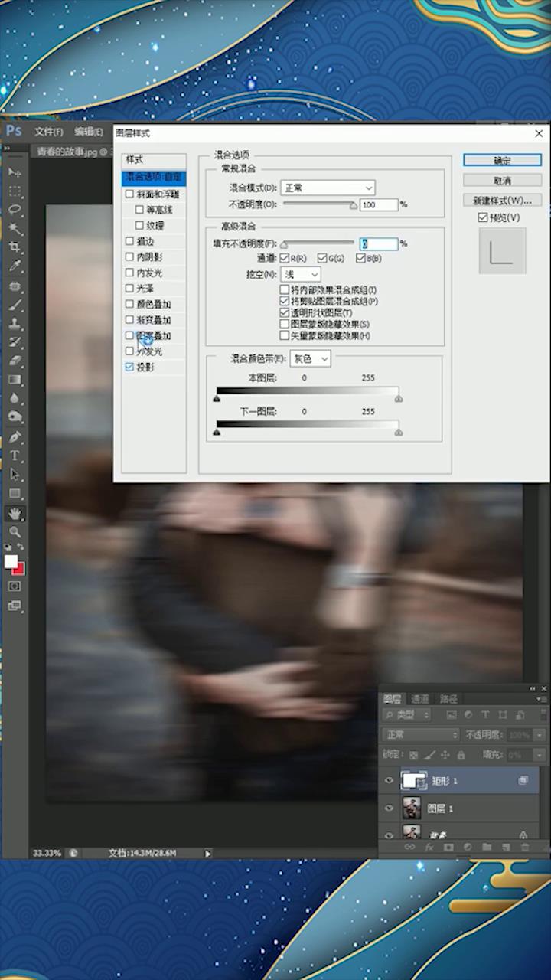
Task: Click the add layer style fx icon
Action: tap(429, 848)
